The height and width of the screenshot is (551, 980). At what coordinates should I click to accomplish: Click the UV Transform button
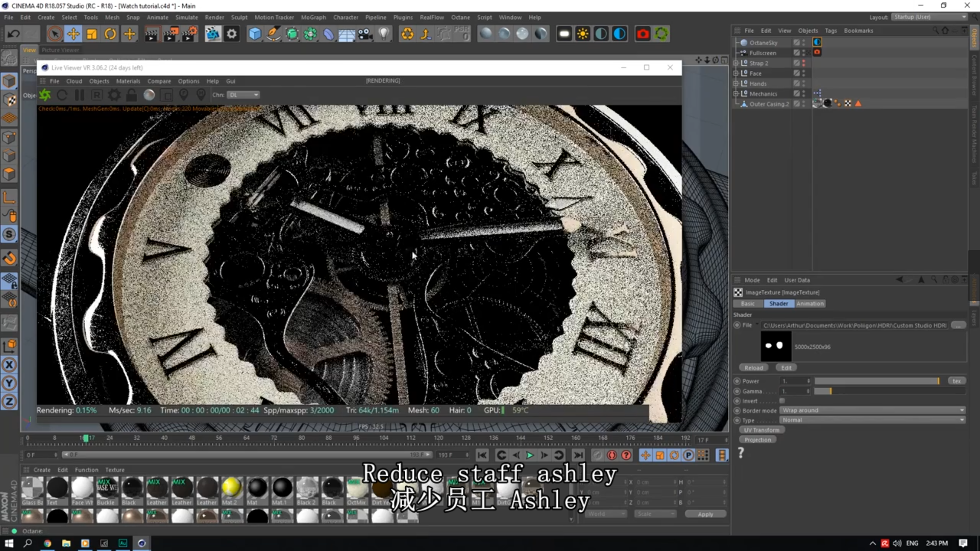pos(762,430)
